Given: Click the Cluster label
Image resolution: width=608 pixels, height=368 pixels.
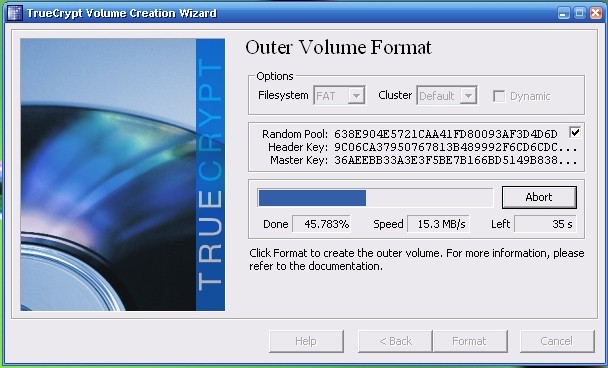Looking at the screenshot, I should [395, 95].
